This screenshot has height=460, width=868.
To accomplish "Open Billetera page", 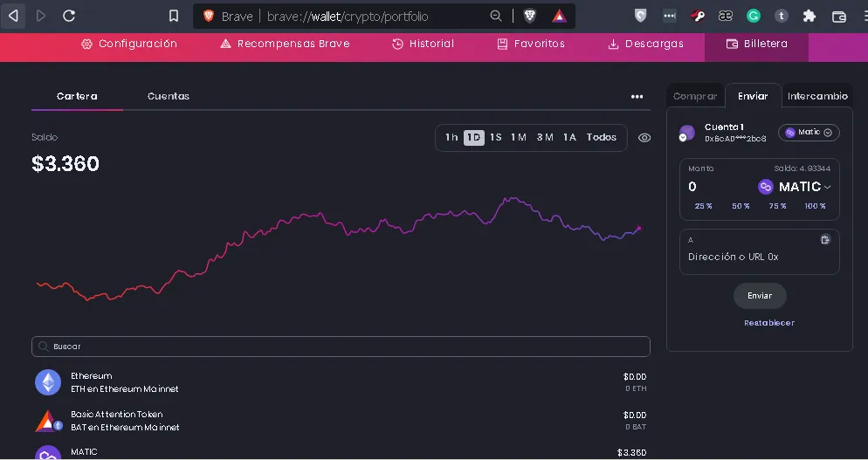I will (756, 44).
